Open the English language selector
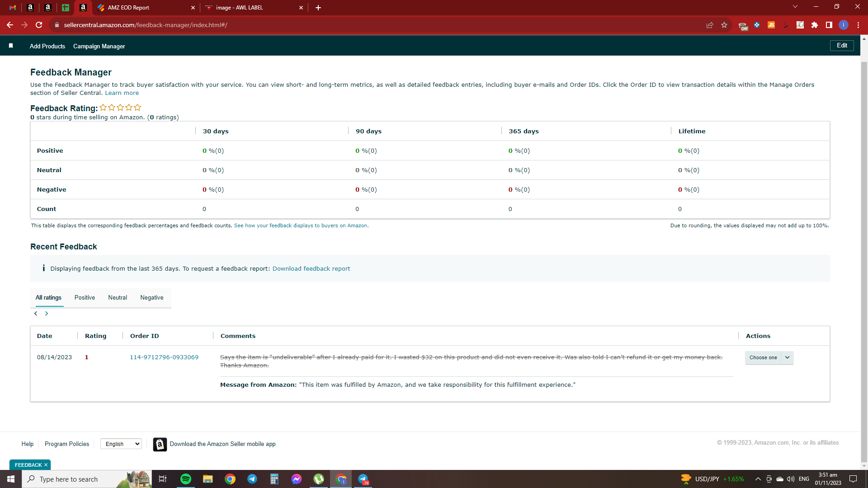The height and width of the screenshot is (488, 868). [x=121, y=444]
